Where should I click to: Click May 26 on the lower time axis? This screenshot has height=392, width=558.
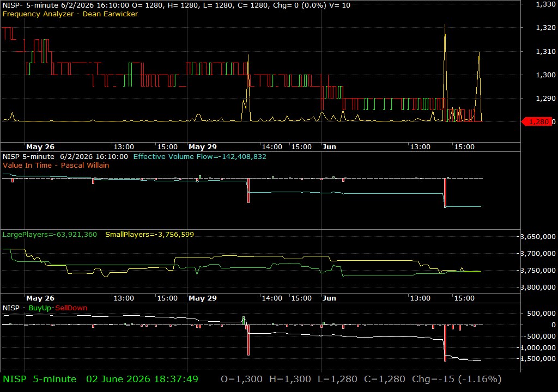tap(40, 298)
